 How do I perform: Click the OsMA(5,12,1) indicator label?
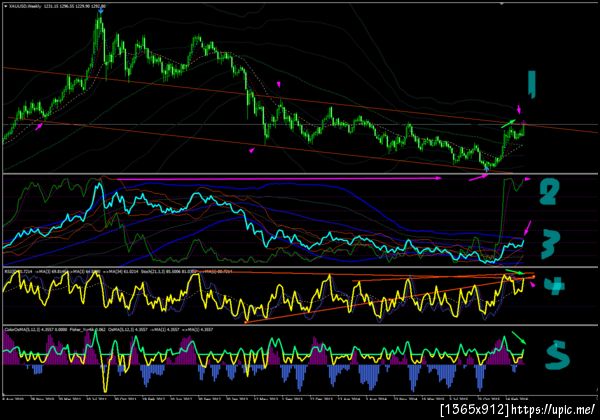click(121, 329)
